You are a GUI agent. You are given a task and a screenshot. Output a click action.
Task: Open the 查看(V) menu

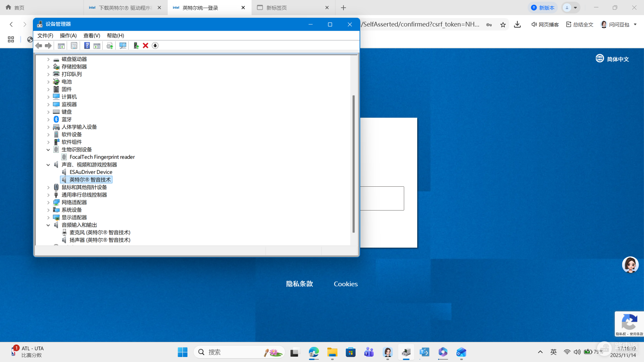(92, 36)
